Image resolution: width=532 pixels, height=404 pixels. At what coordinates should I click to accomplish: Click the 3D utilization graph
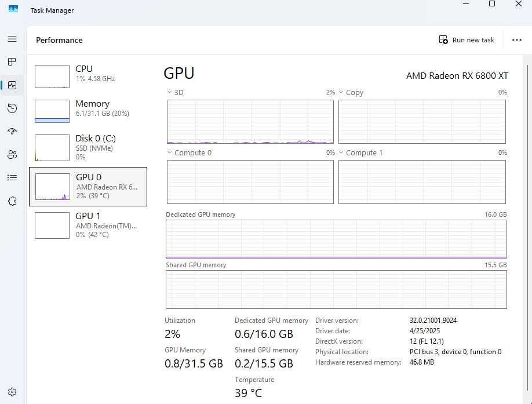(250, 122)
